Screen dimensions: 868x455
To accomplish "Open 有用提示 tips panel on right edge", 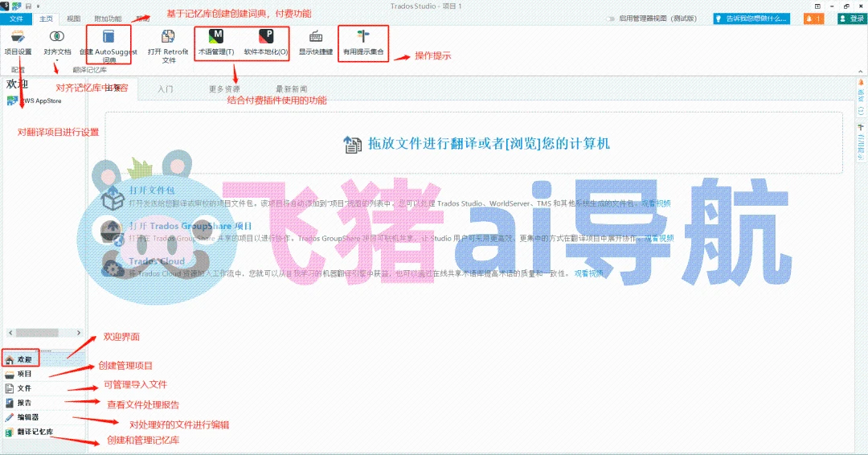I will coord(861,141).
